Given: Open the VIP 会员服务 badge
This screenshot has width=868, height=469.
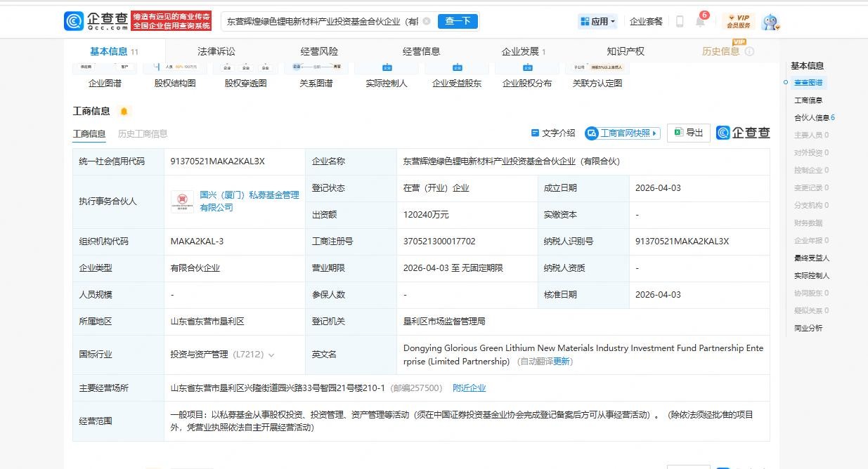Looking at the screenshot, I should (738, 21).
